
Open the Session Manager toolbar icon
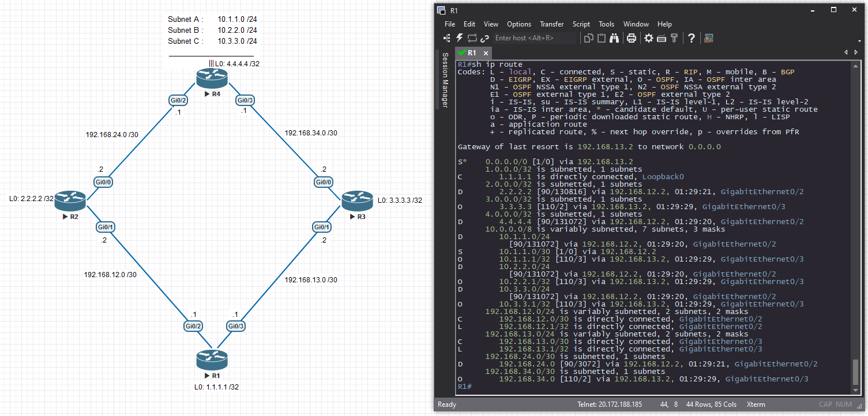click(x=447, y=38)
